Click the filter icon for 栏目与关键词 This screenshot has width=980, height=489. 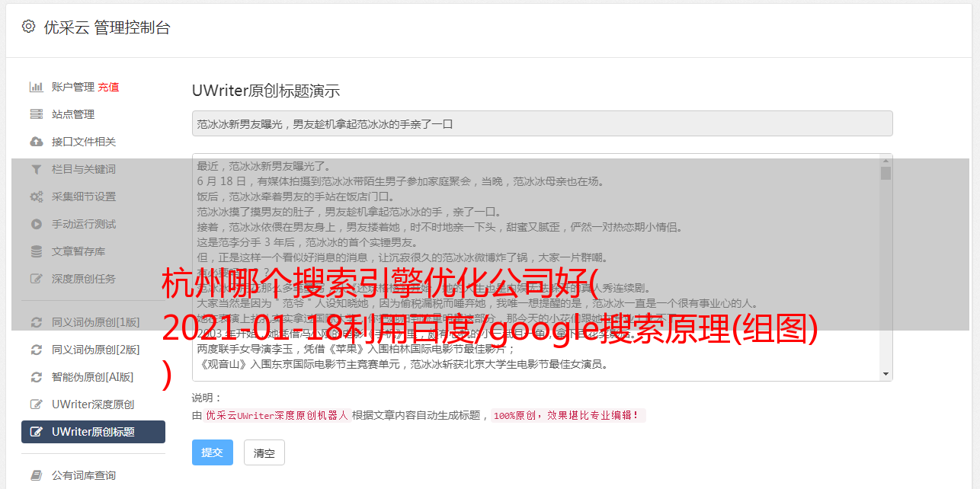36,169
